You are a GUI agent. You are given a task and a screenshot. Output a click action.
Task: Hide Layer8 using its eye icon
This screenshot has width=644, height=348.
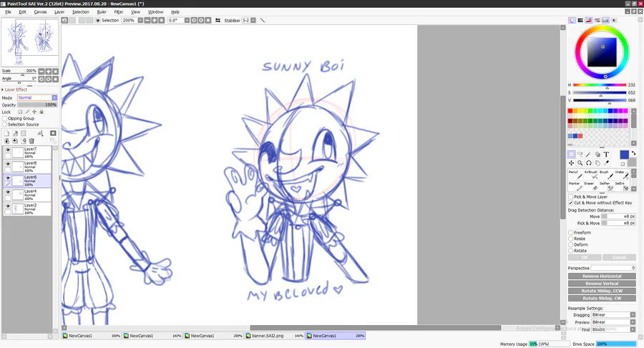pyautogui.click(x=8, y=164)
